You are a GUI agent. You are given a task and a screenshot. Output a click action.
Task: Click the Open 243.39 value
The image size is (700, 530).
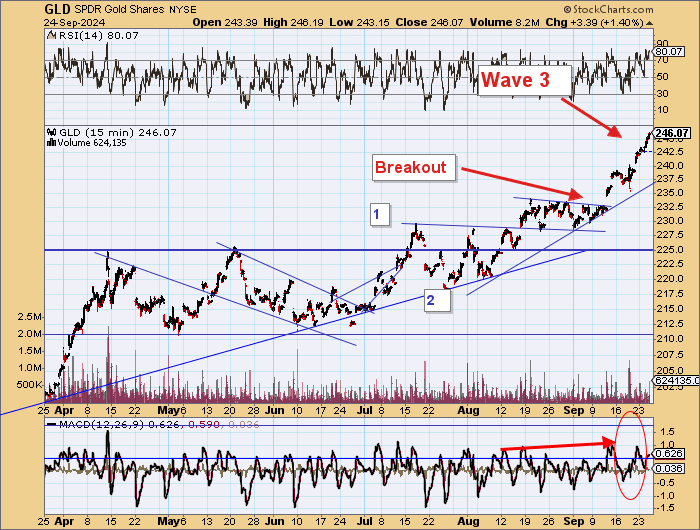(x=225, y=22)
